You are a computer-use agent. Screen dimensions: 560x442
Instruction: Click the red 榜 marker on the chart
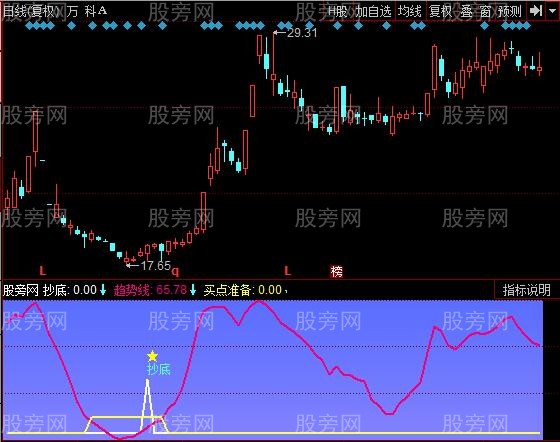[336, 272]
